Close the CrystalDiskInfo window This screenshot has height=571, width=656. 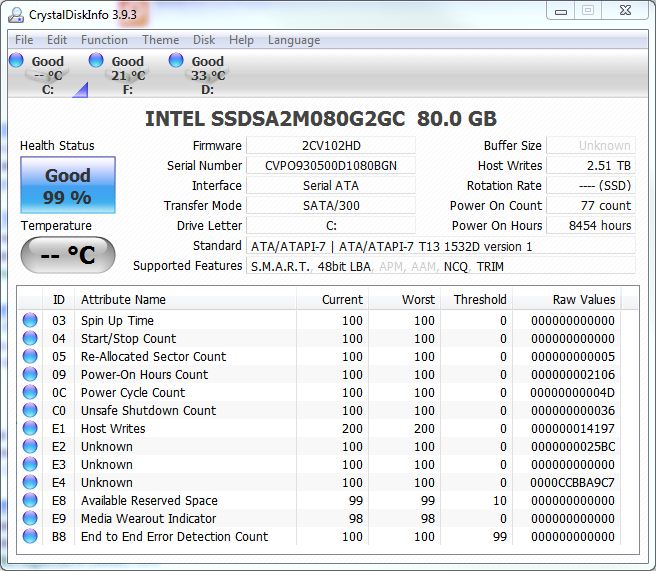coord(625,11)
